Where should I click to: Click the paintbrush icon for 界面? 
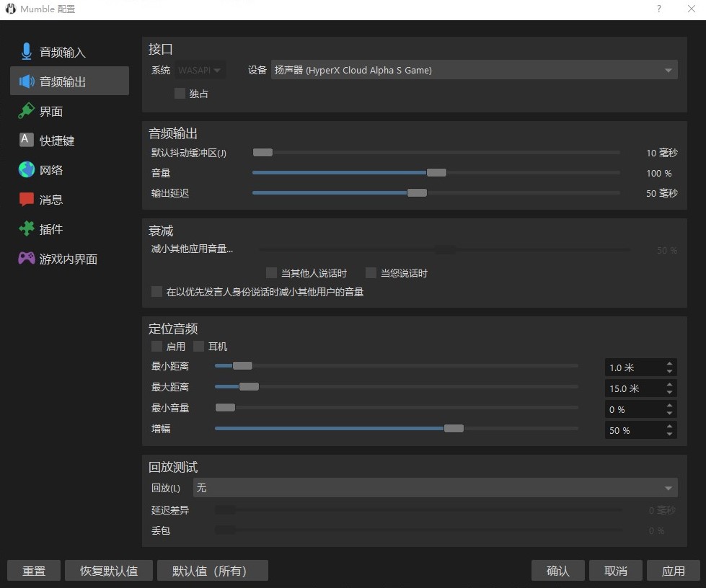pyautogui.click(x=27, y=111)
